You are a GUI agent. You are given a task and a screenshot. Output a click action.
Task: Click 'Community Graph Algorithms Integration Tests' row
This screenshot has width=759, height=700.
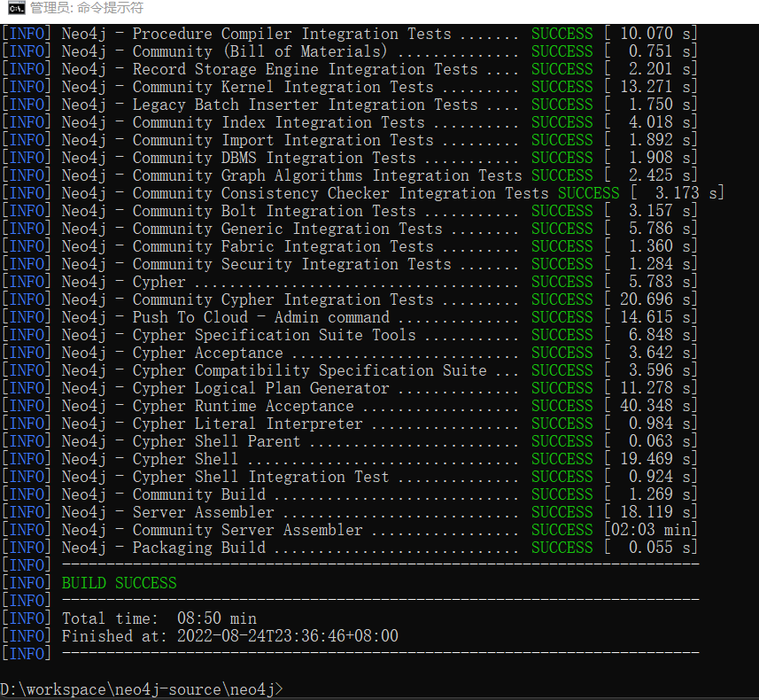pos(350,175)
